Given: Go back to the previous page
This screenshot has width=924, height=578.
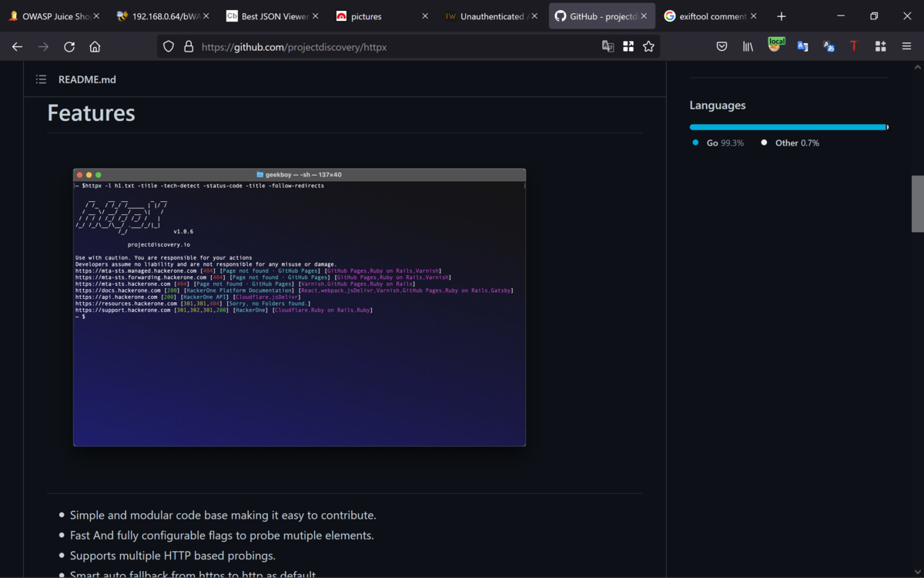Looking at the screenshot, I should click(x=17, y=47).
